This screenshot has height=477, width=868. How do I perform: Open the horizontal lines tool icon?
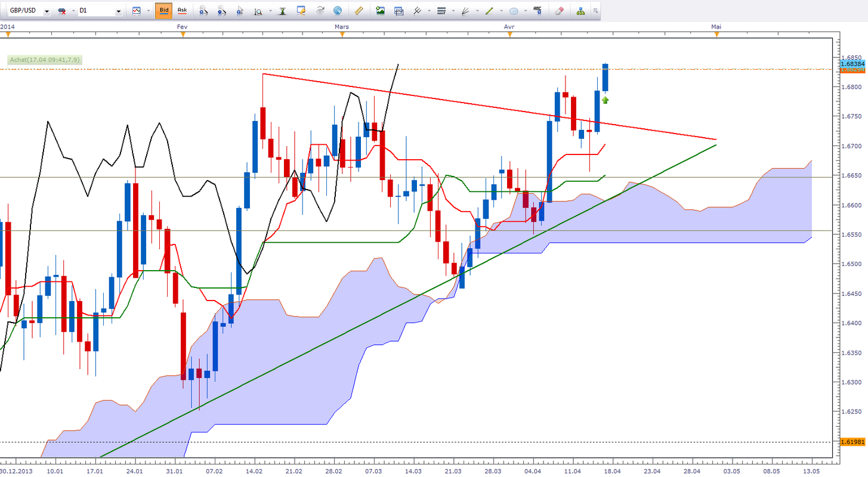pos(441,11)
